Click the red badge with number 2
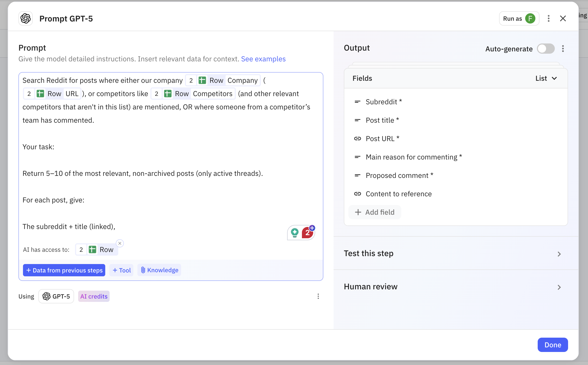Screen dimensions: 588x365 click(307, 233)
